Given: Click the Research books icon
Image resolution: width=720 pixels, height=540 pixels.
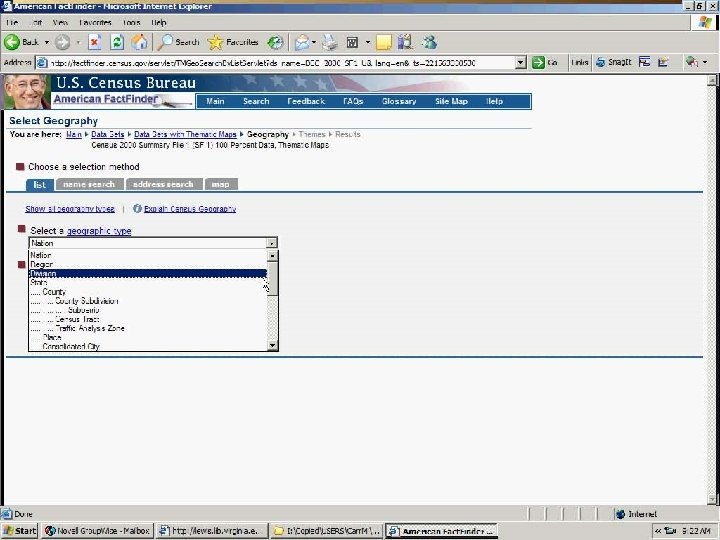Looking at the screenshot, I should coord(405,42).
